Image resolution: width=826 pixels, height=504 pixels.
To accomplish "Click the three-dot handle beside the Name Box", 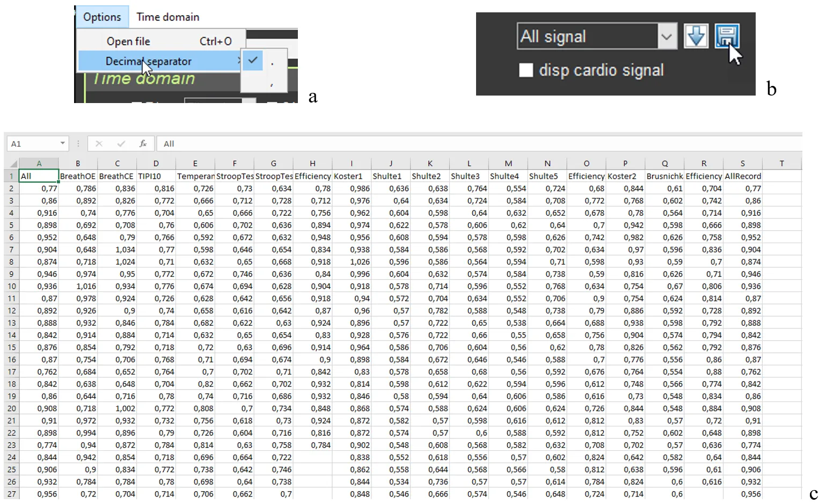I will (78, 144).
